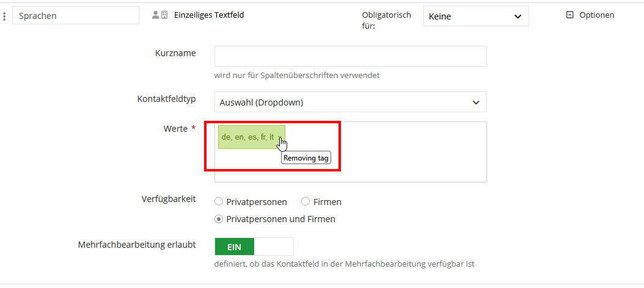Collapse the Optionen minus-box icon
The height and width of the screenshot is (288, 644).
tap(570, 15)
